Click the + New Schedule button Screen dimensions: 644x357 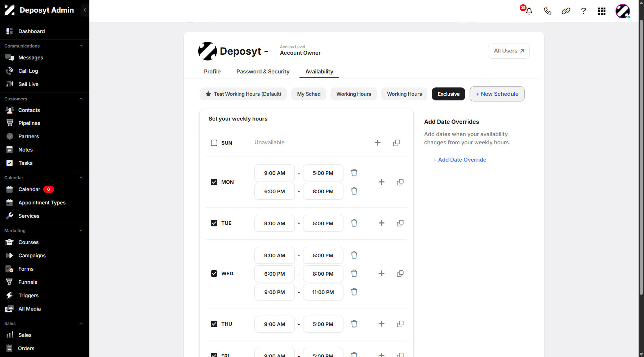coord(497,94)
